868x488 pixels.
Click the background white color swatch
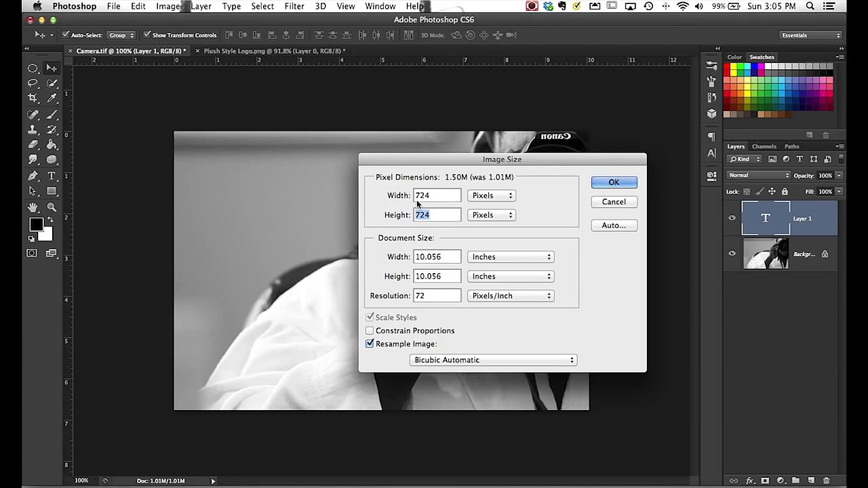(x=46, y=235)
